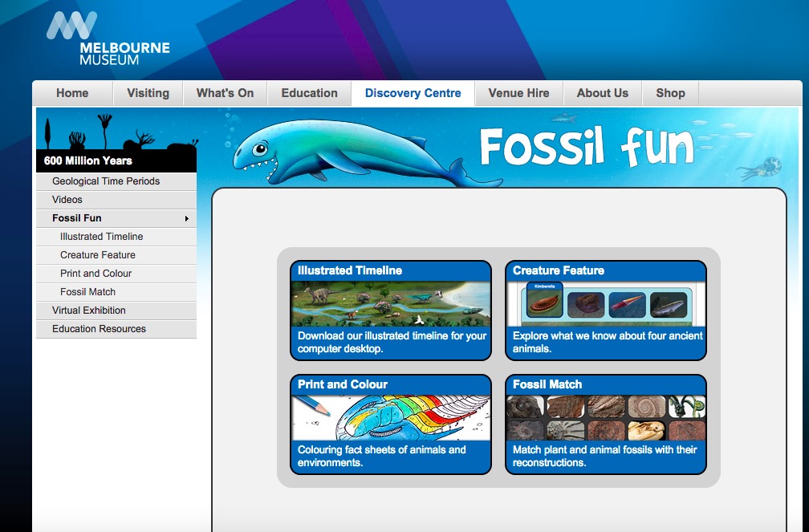Click the arrow beside Fossil Fun
Viewport: 809px width, 532px height.
coord(187,219)
